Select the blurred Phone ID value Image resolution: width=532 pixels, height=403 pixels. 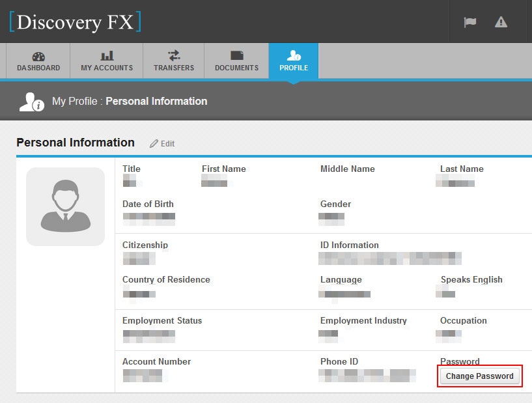(367, 375)
